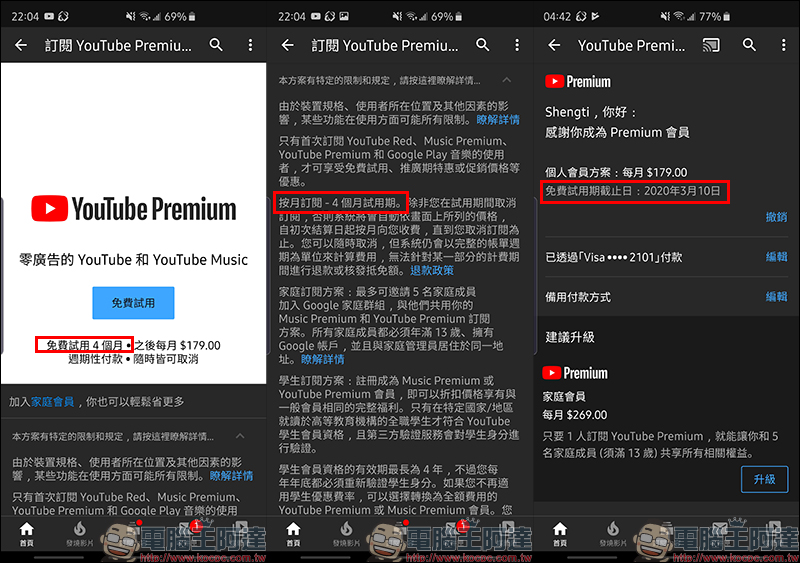Open the more options menu on the membership screen
The image size is (800, 563).
(x=783, y=45)
